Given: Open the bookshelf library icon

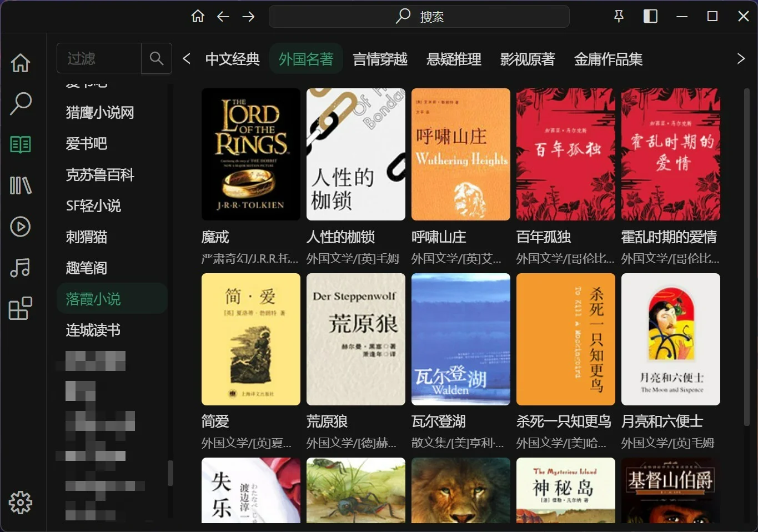Looking at the screenshot, I should click(x=21, y=185).
